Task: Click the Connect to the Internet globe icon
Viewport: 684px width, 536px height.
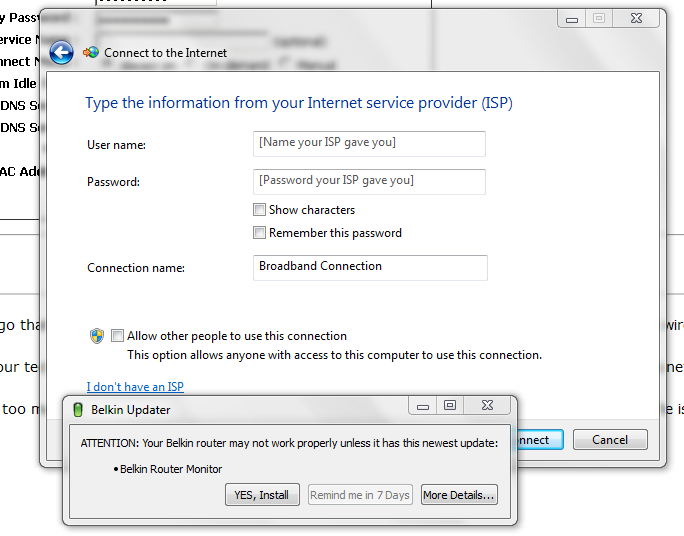Action: [91, 53]
